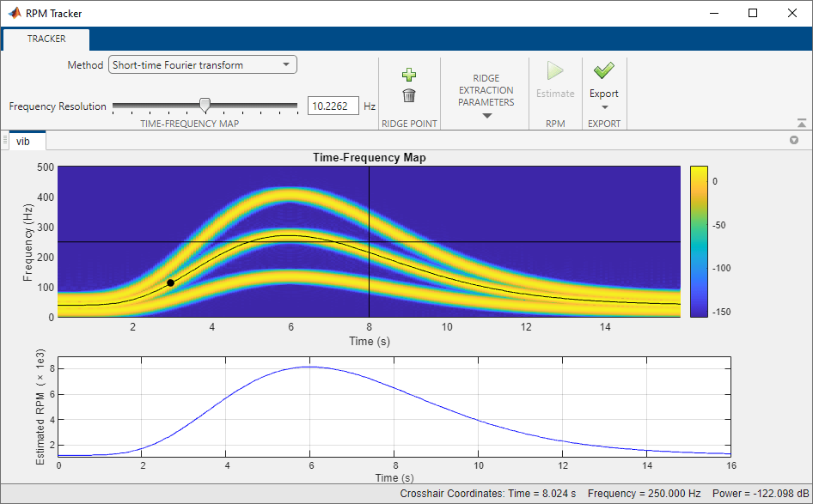Click the Frequency Resolution value field

point(333,105)
